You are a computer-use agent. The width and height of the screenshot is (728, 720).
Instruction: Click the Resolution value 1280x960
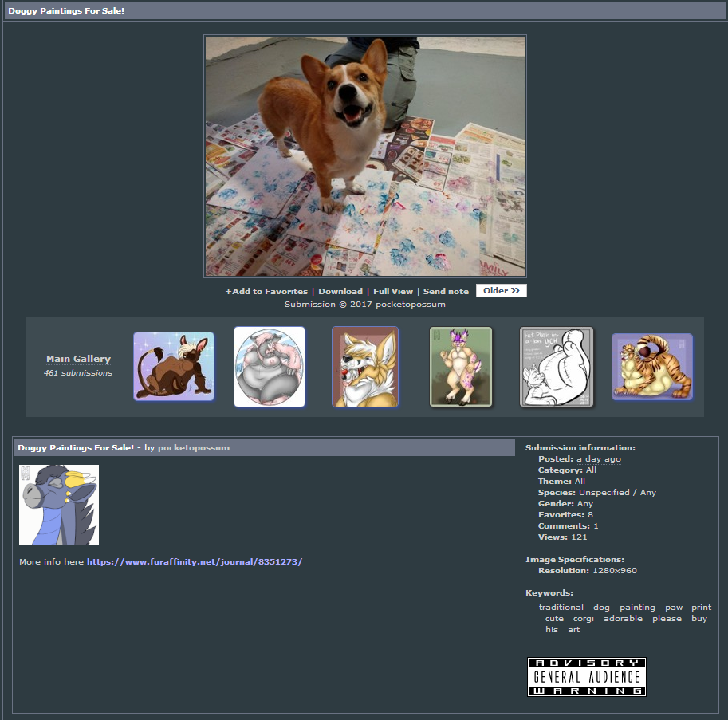coord(614,571)
